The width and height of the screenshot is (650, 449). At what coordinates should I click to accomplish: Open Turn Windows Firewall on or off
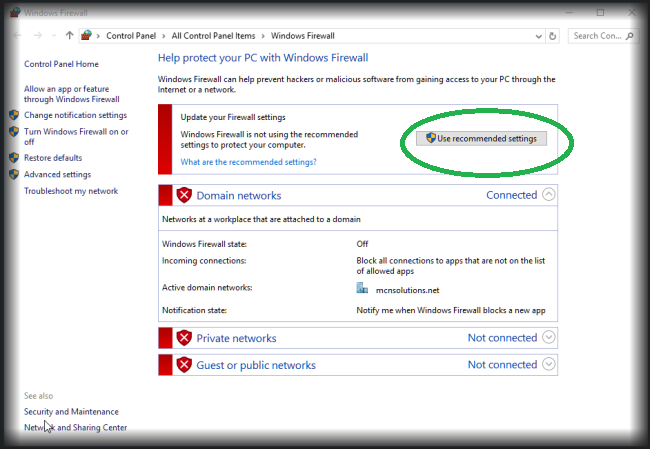pos(76,136)
